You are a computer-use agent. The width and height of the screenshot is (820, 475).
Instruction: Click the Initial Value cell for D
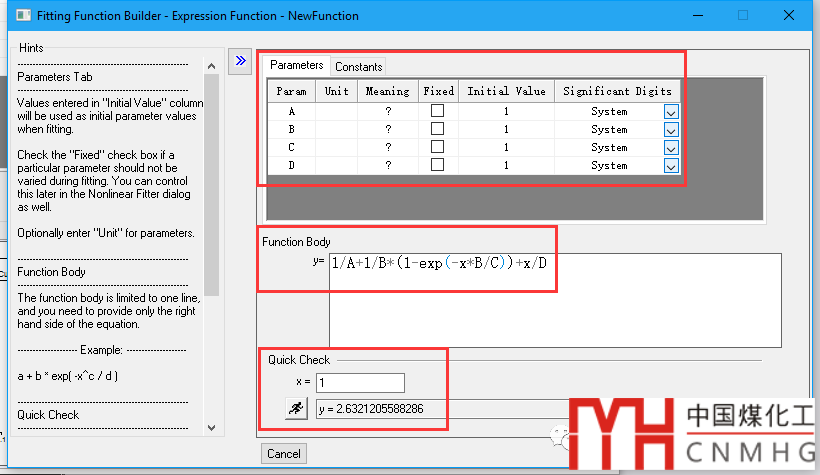pos(506,165)
